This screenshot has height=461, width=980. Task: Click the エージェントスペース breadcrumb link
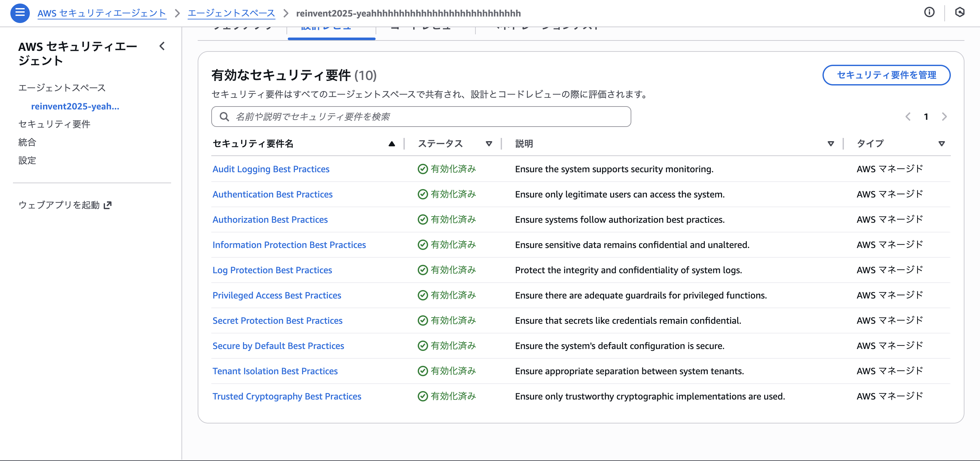(x=231, y=13)
